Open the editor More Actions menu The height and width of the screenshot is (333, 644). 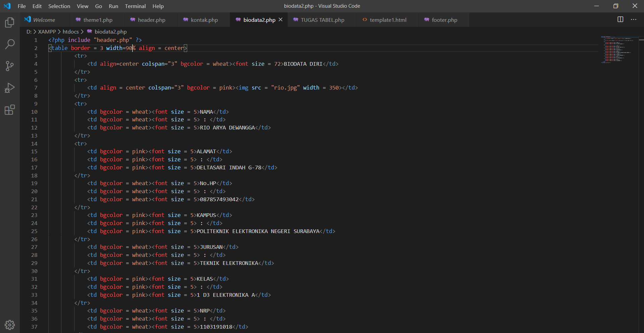(x=634, y=19)
